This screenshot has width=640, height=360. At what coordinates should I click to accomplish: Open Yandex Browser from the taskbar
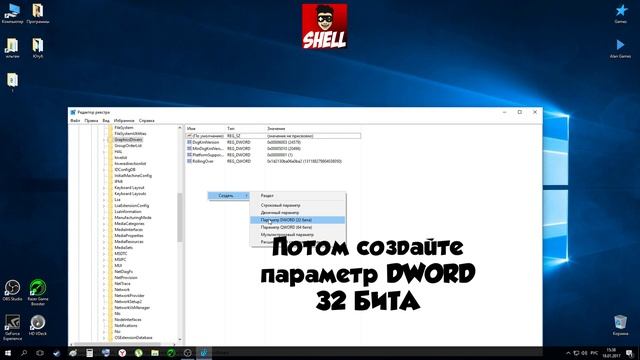(122, 353)
